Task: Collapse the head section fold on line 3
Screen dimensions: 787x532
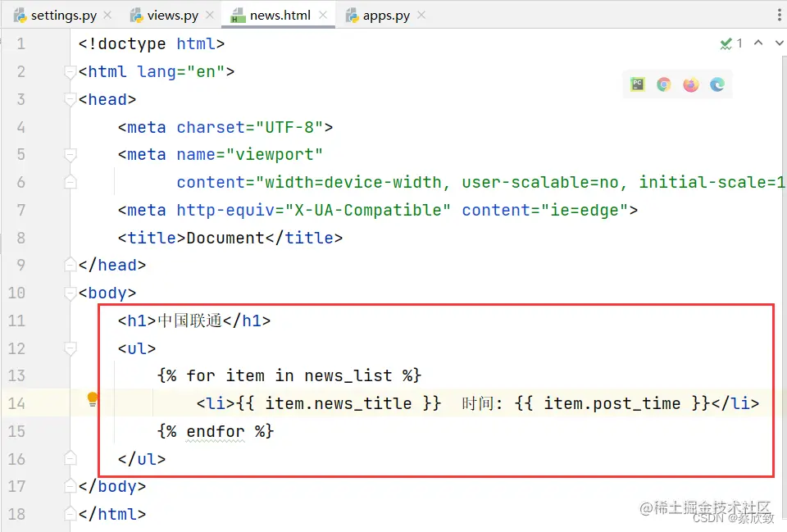Action: point(71,100)
